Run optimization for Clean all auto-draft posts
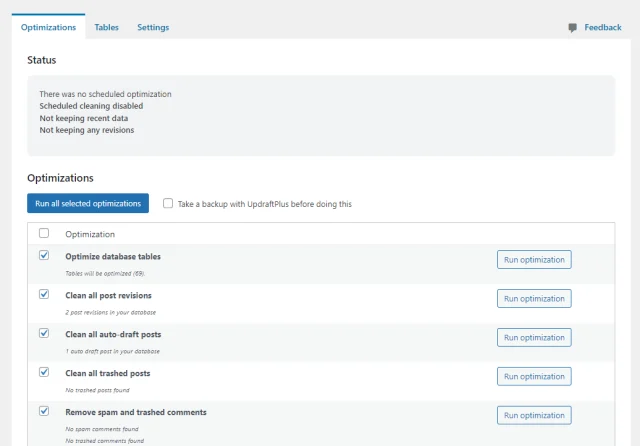Viewport: 640px width, 446px height. click(534, 338)
